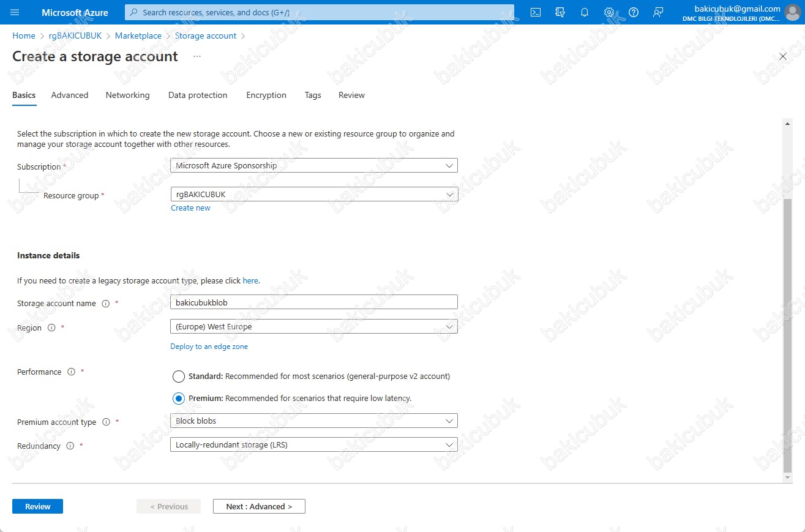The image size is (805, 532).
Task: Go to Storage account in the breadcrumb
Action: click(206, 36)
